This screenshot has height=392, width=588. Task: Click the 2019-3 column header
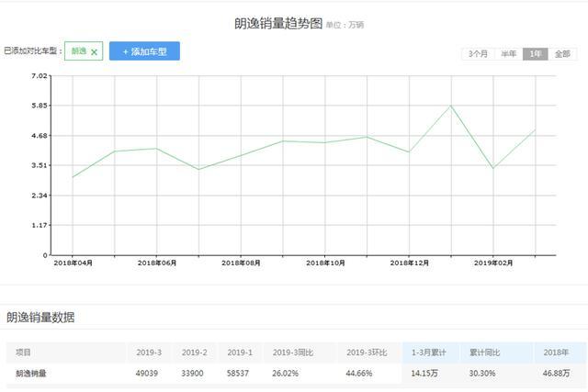(x=149, y=353)
